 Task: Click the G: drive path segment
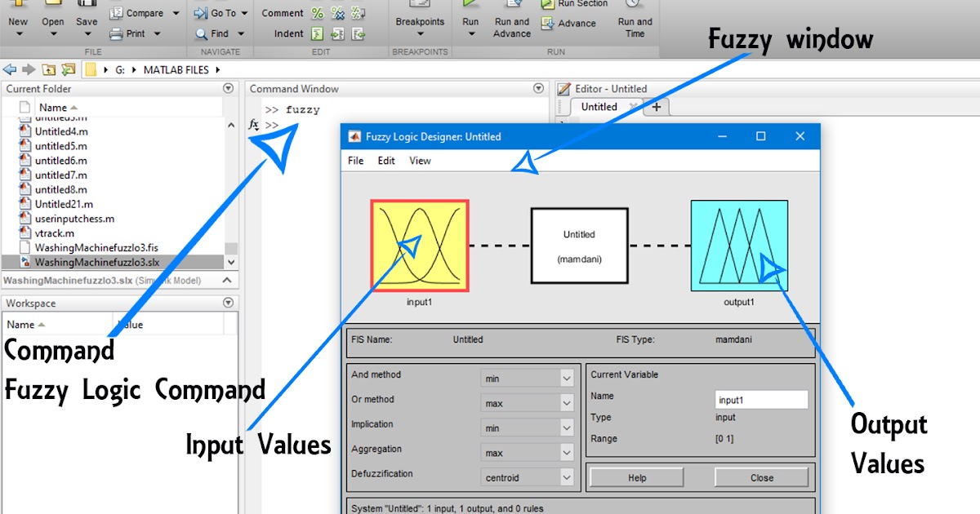pyautogui.click(x=120, y=70)
